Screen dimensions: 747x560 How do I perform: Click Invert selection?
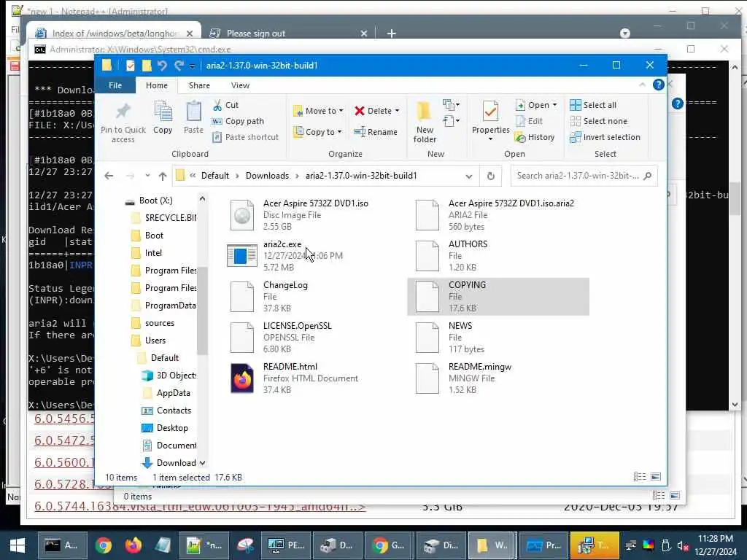pyautogui.click(x=605, y=137)
